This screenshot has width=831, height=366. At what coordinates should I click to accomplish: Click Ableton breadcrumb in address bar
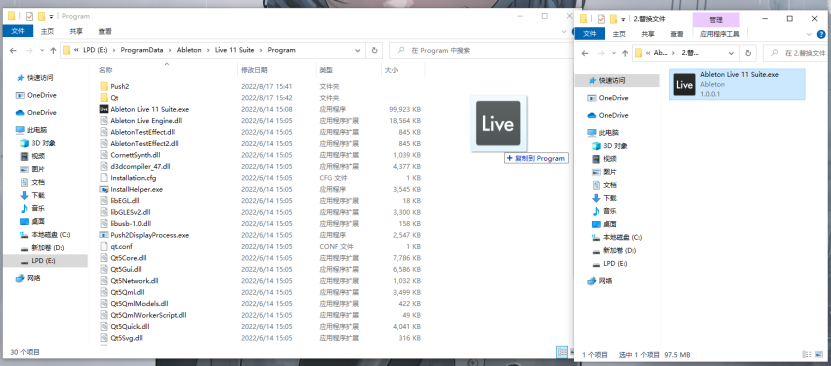[189, 50]
